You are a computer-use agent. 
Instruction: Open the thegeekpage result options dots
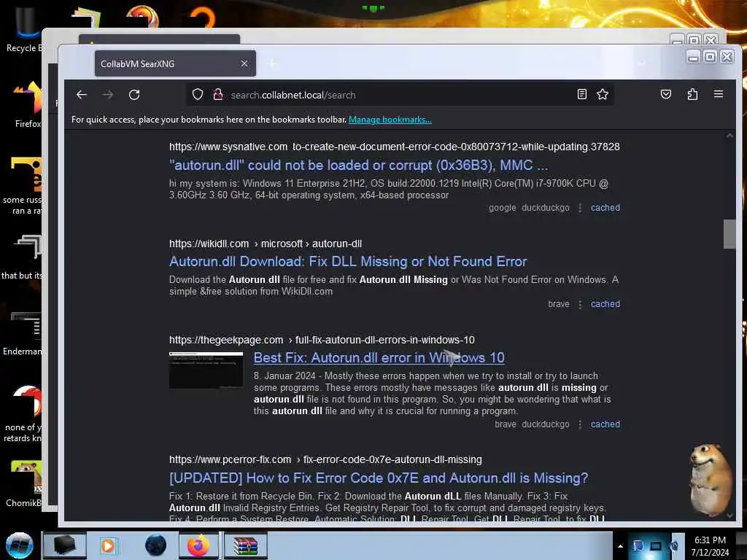pos(580,424)
